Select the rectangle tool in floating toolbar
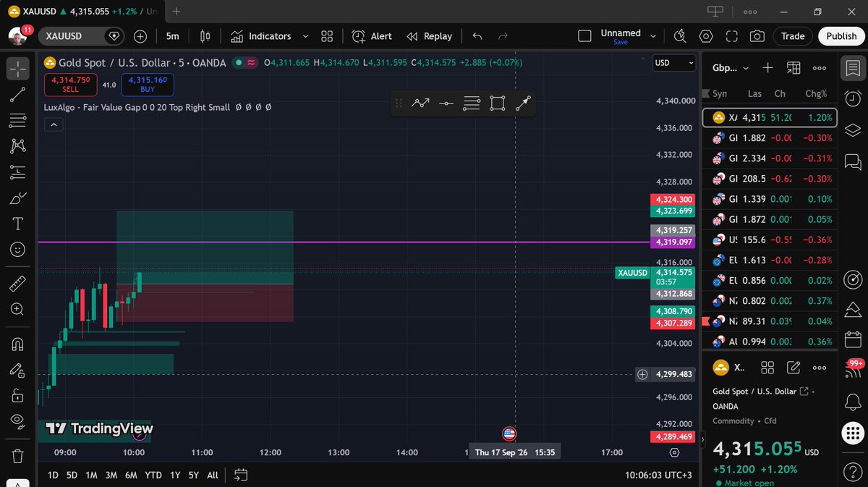Image resolution: width=868 pixels, height=487 pixels. click(497, 103)
